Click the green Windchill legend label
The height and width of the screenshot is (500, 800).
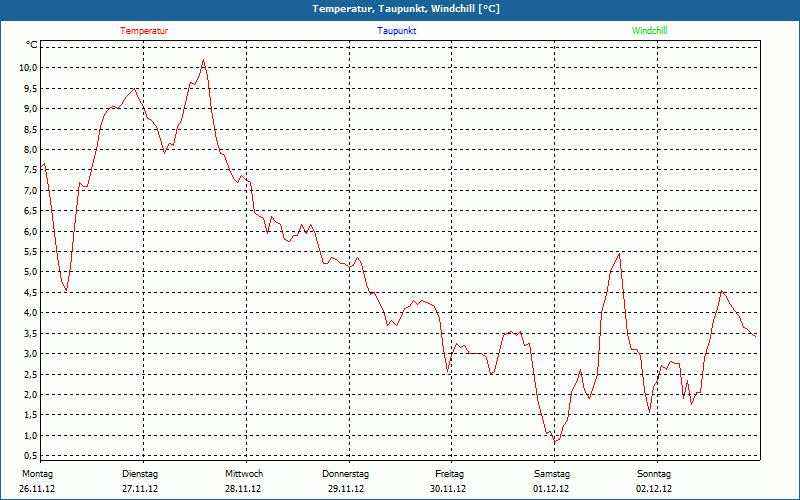tap(649, 31)
